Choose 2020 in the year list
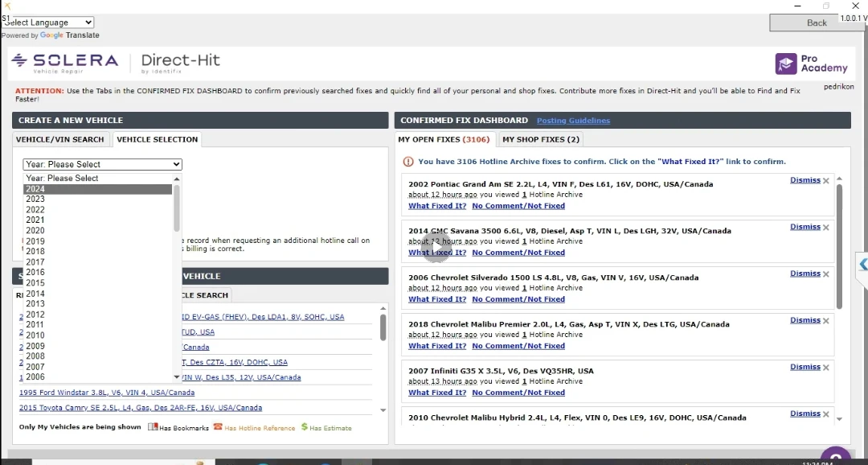Viewport: 868px width, 465px height. 97,231
